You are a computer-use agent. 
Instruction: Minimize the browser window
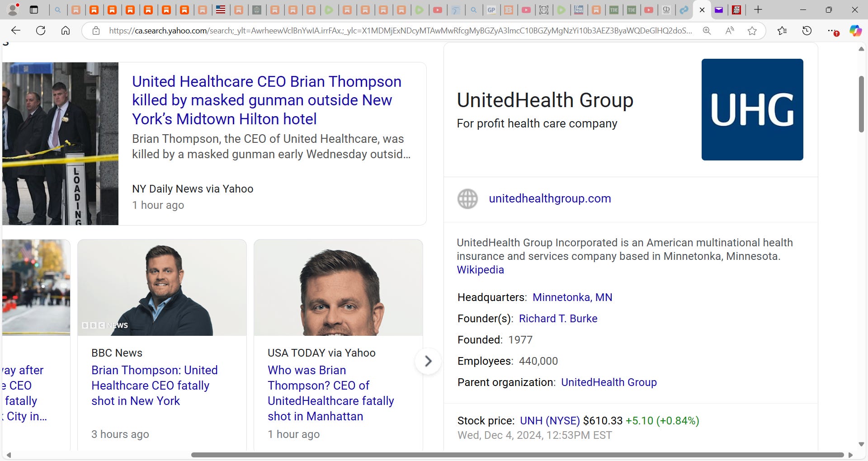tap(803, 9)
